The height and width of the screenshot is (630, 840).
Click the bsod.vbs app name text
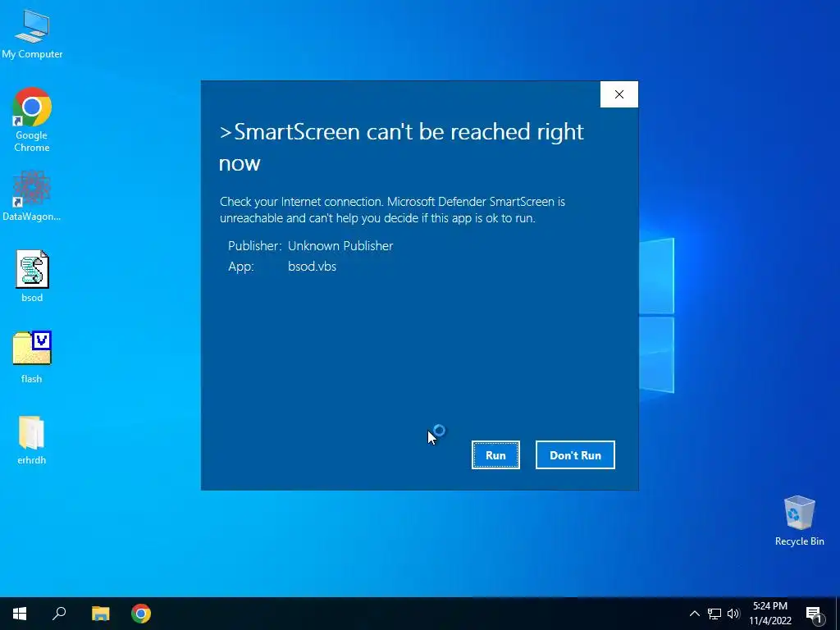pyautogui.click(x=312, y=267)
